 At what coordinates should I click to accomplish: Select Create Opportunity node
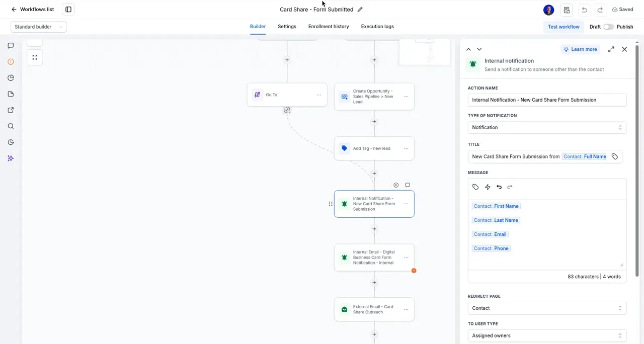374,97
